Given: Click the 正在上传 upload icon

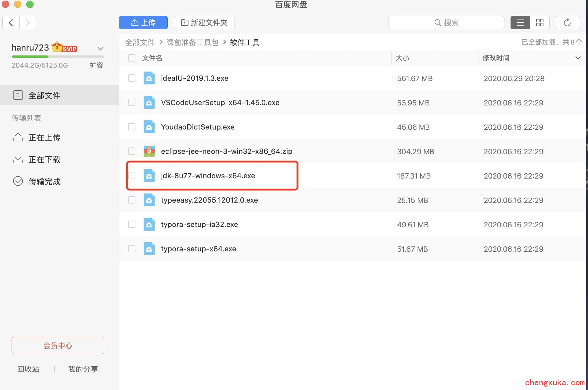Looking at the screenshot, I should click(x=18, y=137).
